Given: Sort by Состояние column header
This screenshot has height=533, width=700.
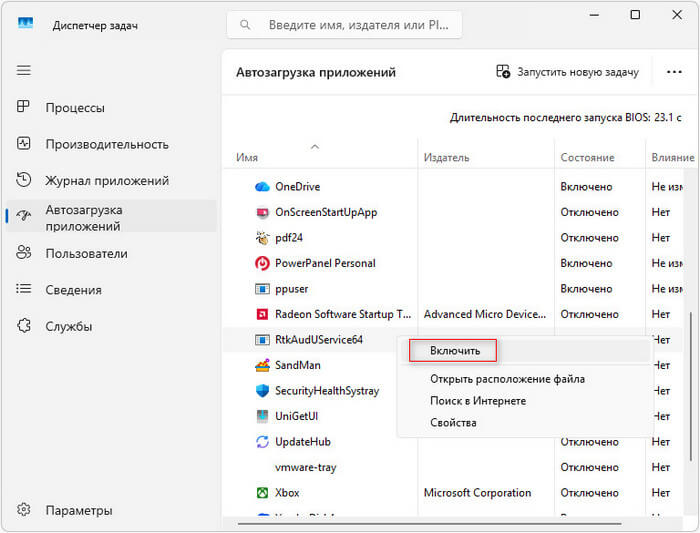Looking at the screenshot, I should 587,158.
